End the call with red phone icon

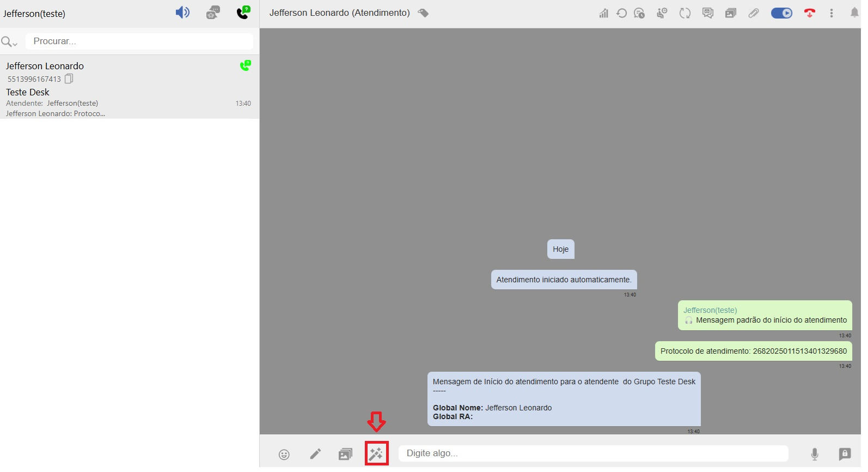click(810, 13)
